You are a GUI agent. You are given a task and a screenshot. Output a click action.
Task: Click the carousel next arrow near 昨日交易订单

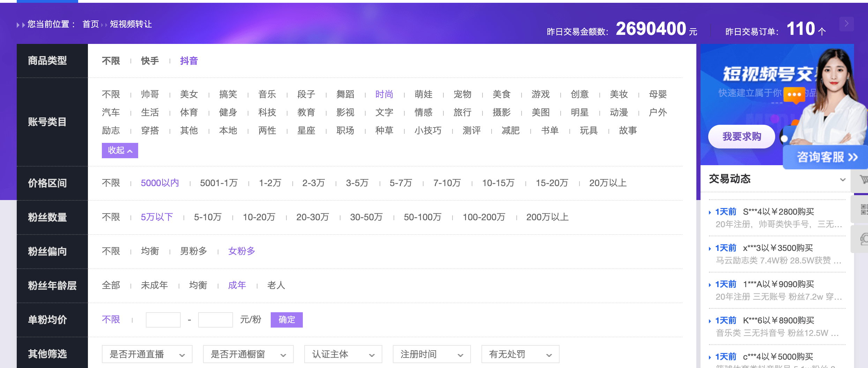click(846, 24)
